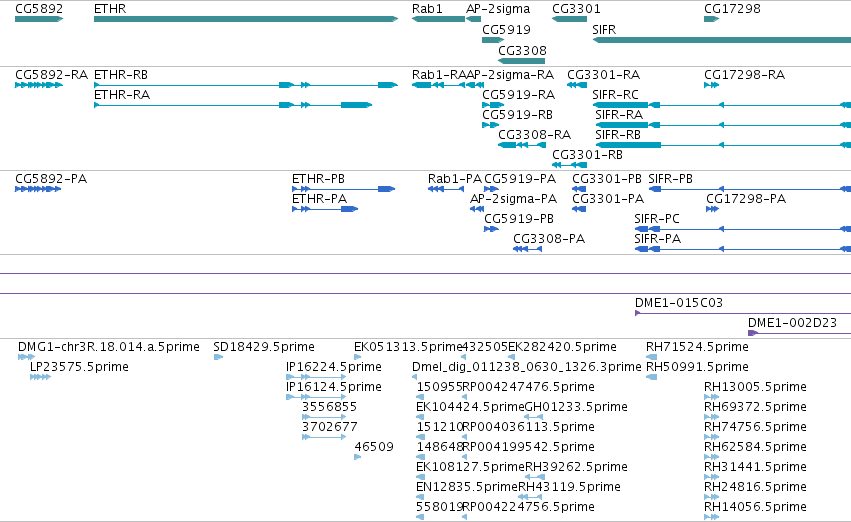The image size is (851, 522).
Task: Click the RH13005.5prime EST label
Action: (755, 387)
